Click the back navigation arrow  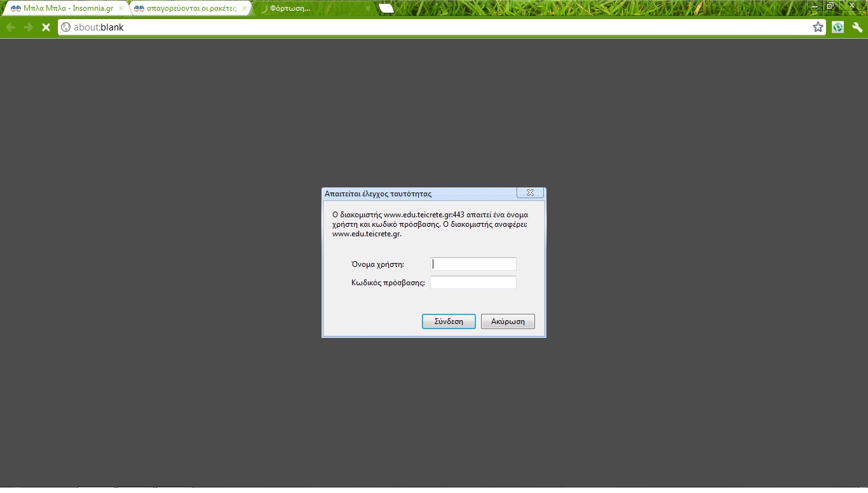click(10, 27)
